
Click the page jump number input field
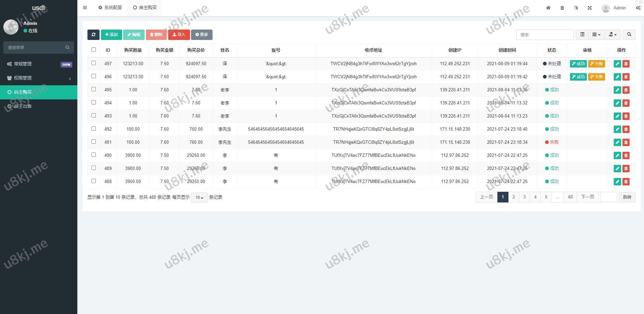point(608,197)
